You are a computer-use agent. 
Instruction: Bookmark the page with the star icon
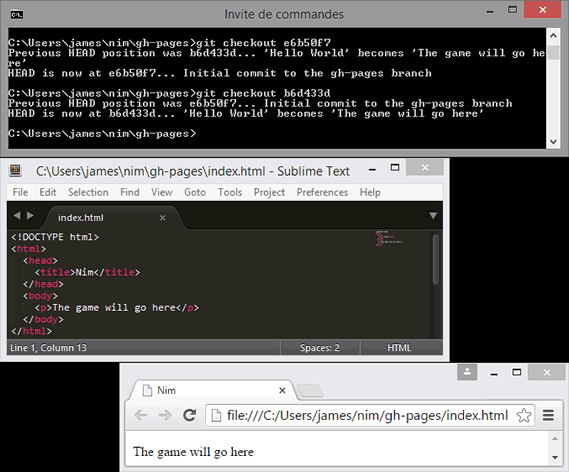[x=524, y=415]
